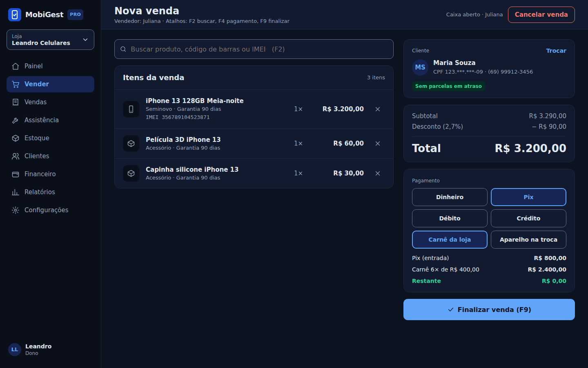
Task: Click the product search input field
Action: pyautogui.click(x=254, y=49)
